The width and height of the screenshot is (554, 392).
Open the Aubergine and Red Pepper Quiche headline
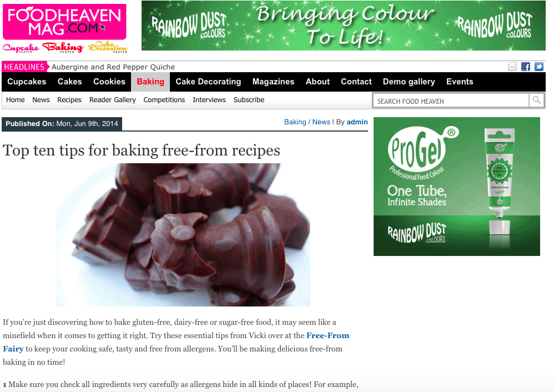[113, 67]
